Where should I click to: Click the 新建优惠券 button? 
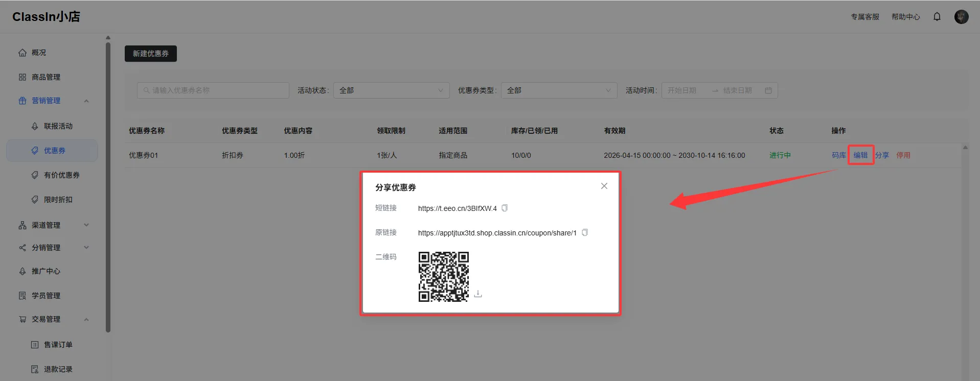[151, 54]
